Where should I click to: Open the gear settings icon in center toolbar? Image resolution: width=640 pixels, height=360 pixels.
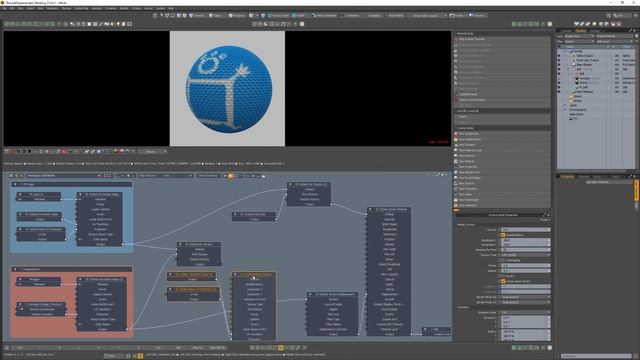point(302,24)
